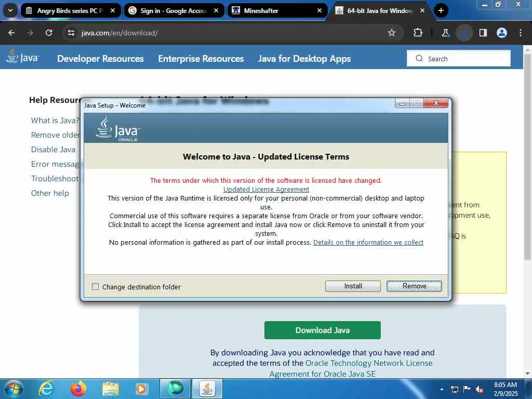Open Windows Explorer folder from taskbar
532x399 pixels.
point(111,389)
